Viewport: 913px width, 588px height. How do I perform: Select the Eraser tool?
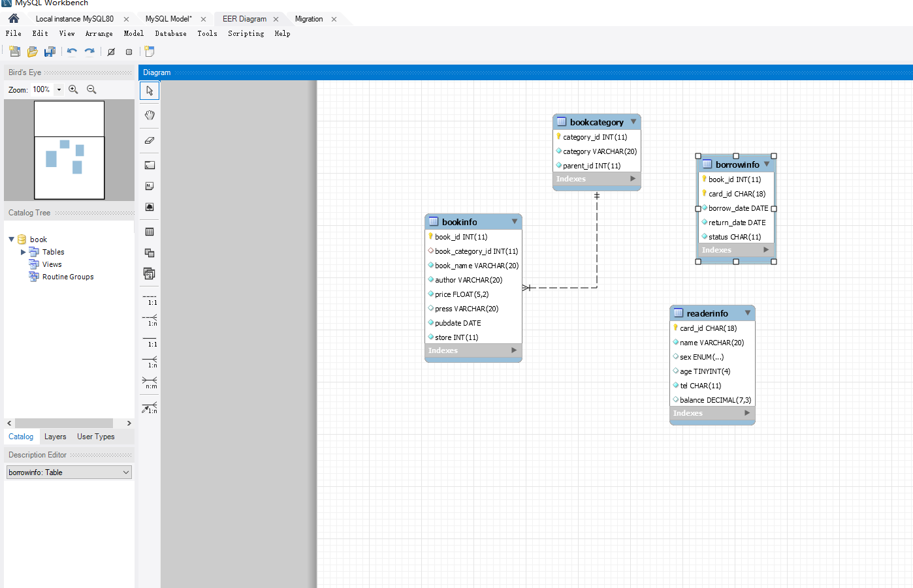(x=150, y=140)
